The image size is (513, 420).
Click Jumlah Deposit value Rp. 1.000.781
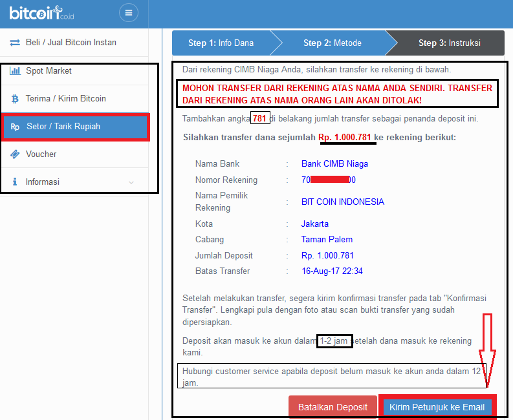coord(327,256)
